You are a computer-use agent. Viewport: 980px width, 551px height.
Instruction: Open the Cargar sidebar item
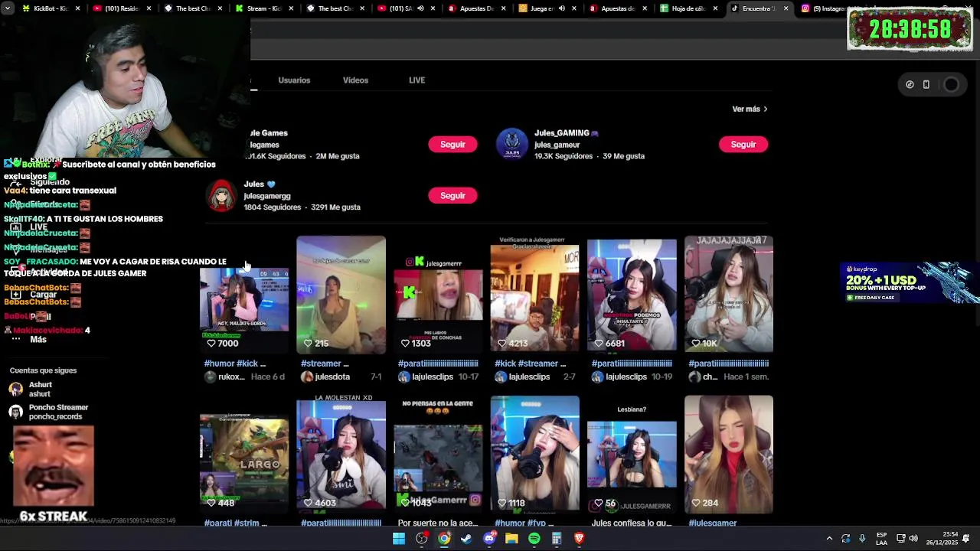click(43, 295)
